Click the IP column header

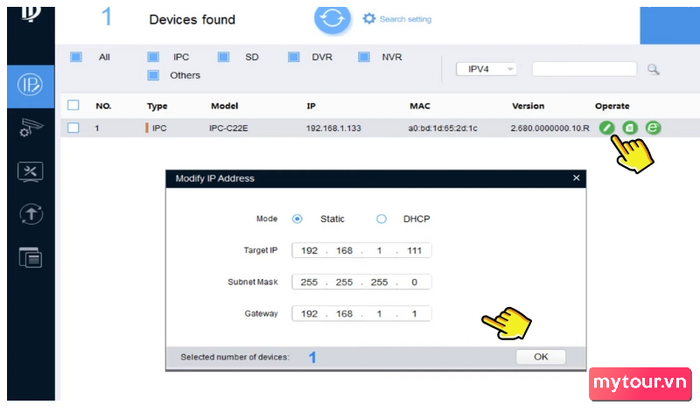click(x=311, y=106)
